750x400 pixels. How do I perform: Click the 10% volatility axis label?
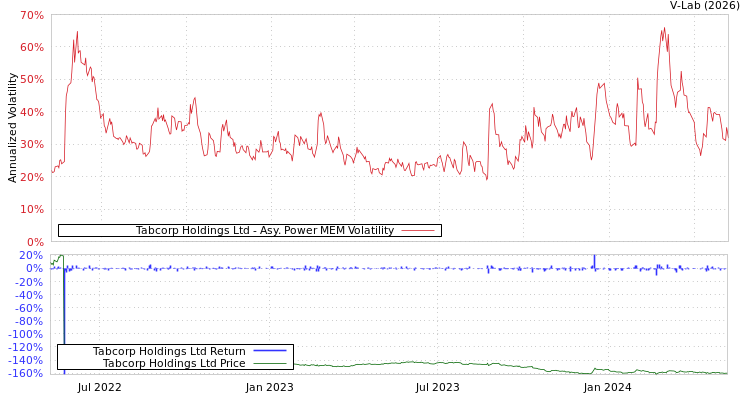[x=32, y=210]
